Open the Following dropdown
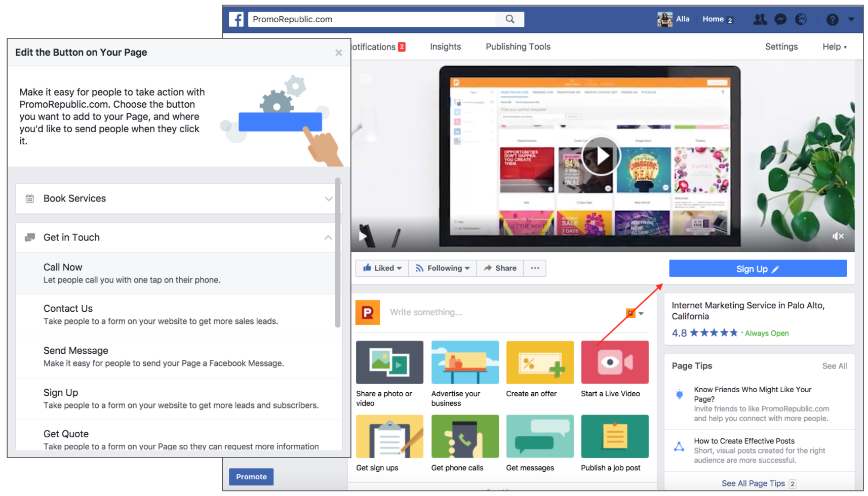The width and height of the screenshot is (868, 496). coord(443,268)
